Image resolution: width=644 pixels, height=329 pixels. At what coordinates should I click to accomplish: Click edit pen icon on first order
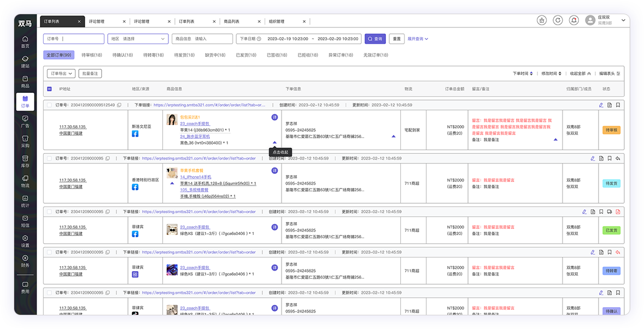pyautogui.click(x=601, y=105)
